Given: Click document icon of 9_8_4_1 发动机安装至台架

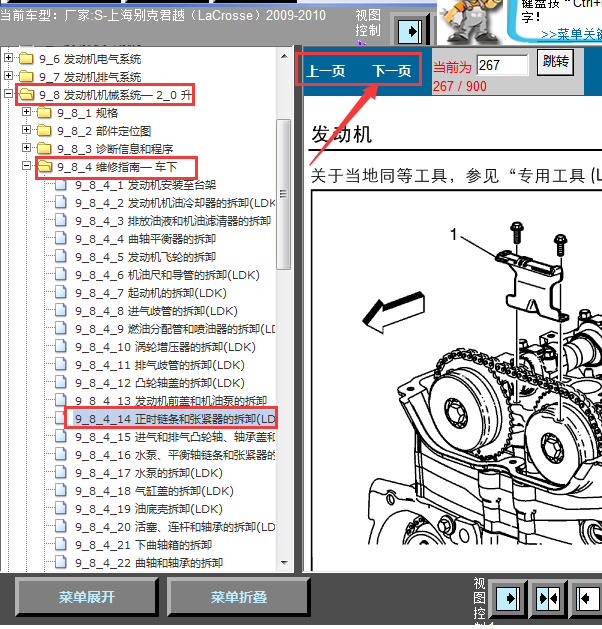Looking at the screenshot, I should 61,185.
